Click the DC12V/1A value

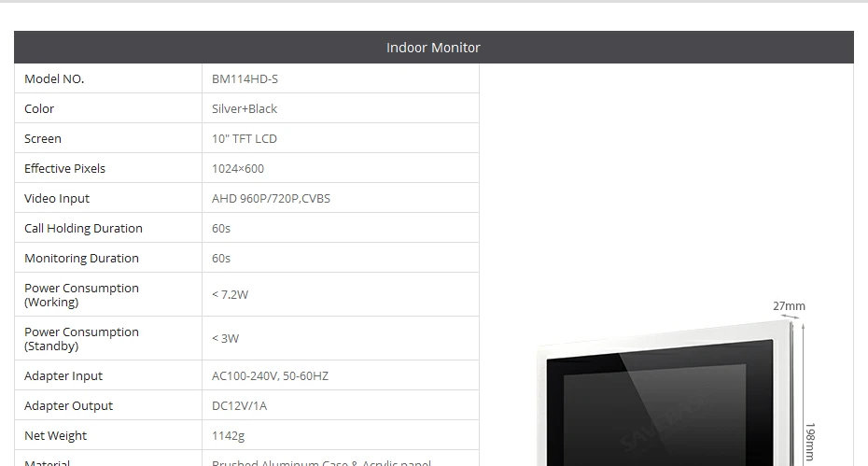(x=239, y=405)
